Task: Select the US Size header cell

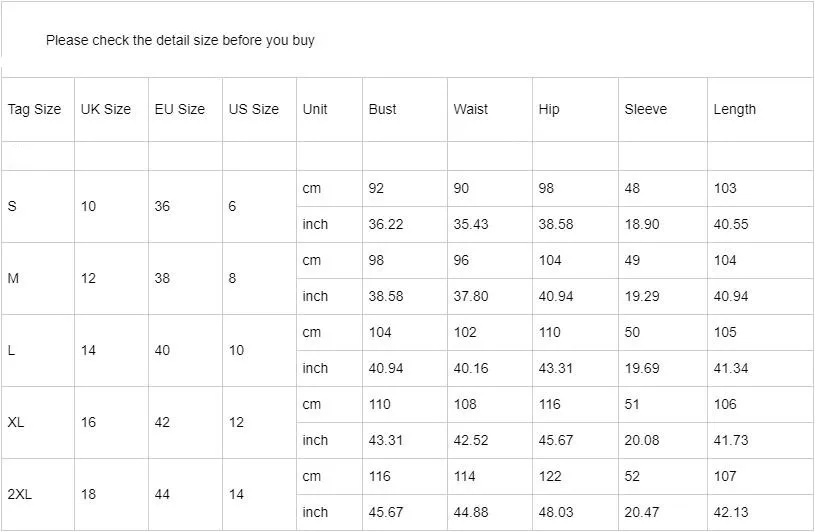Action: pyautogui.click(x=254, y=109)
